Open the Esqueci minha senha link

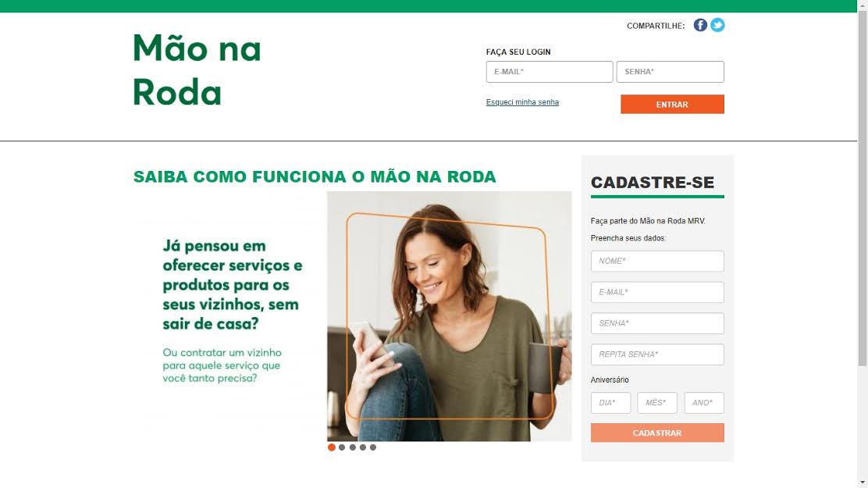pyautogui.click(x=522, y=102)
